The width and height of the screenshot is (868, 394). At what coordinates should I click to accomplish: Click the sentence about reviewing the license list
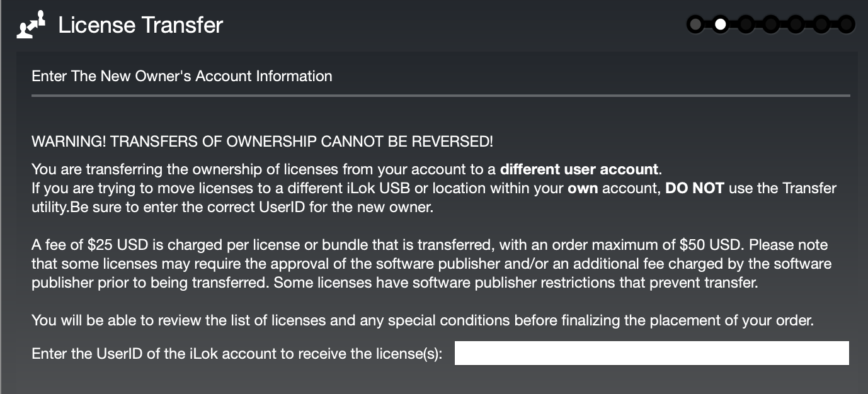click(422, 321)
